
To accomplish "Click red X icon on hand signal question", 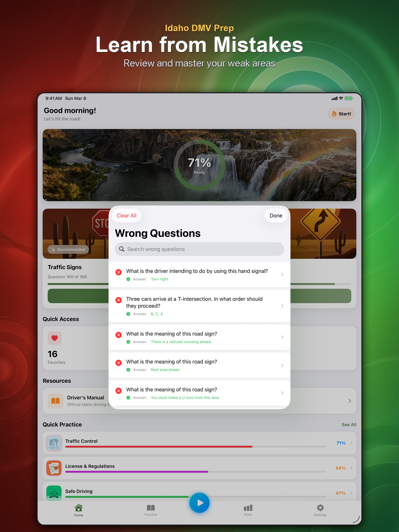I will coord(118,272).
